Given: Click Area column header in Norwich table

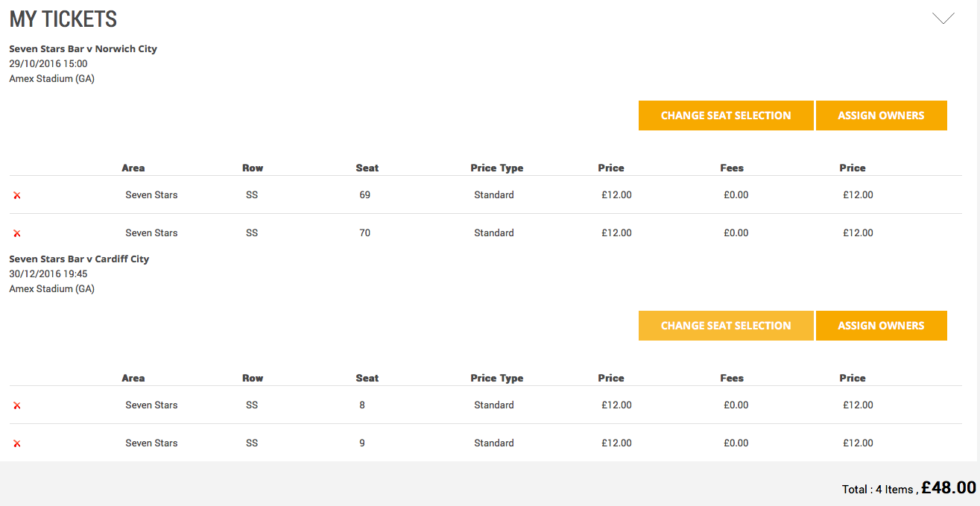Looking at the screenshot, I should pyautogui.click(x=133, y=168).
